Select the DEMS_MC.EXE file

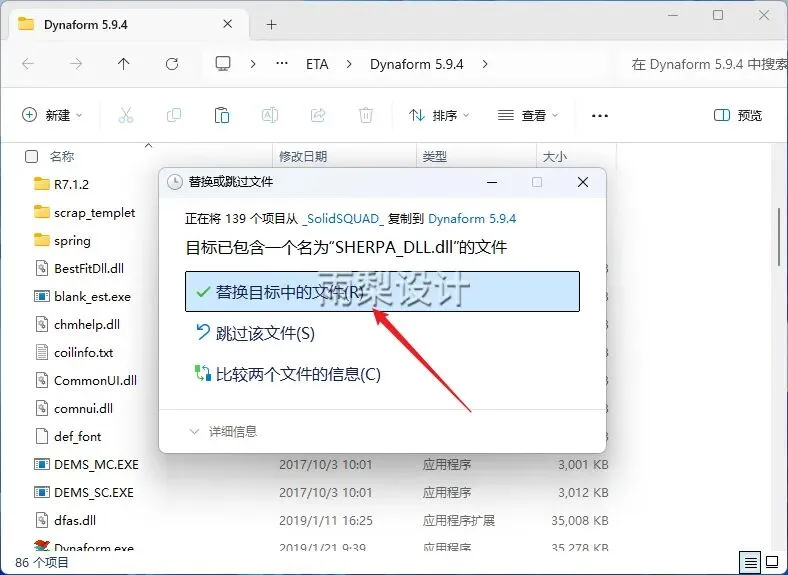point(96,464)
